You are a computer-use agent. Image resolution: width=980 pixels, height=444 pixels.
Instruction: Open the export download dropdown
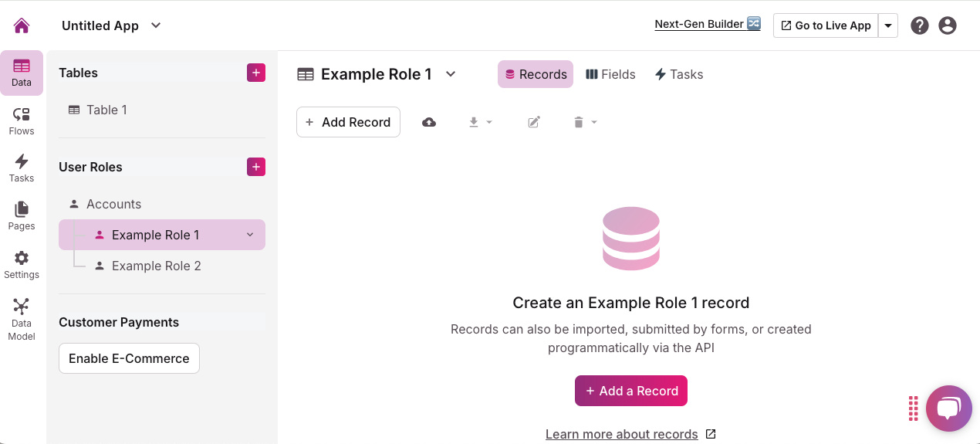[x=480, y=122]
